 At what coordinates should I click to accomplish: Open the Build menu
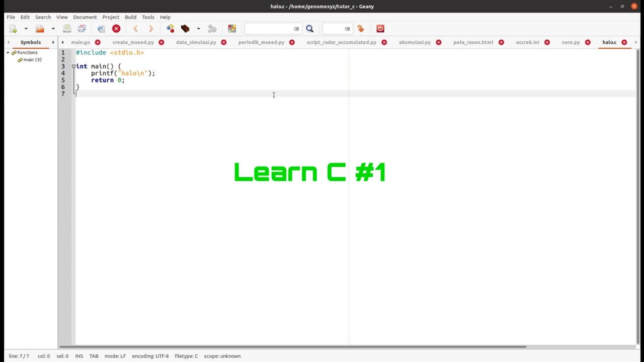coord(130,17)
